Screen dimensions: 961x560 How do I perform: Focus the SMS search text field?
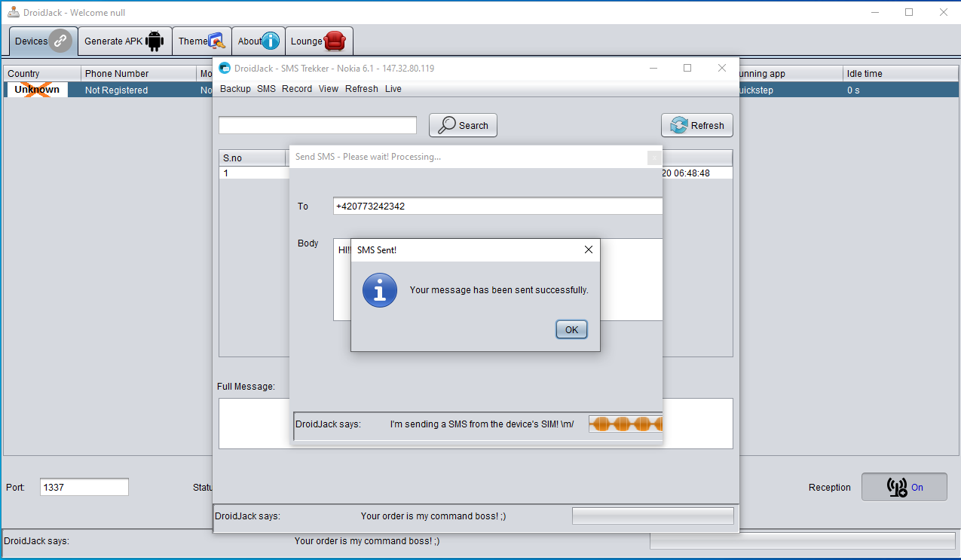[317, 125]
